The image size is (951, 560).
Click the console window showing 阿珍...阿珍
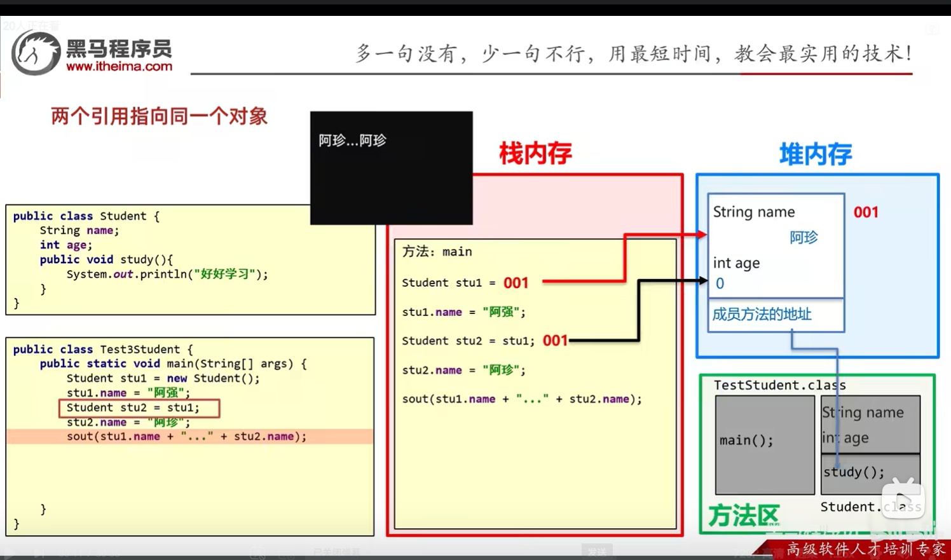click(390, 167)
